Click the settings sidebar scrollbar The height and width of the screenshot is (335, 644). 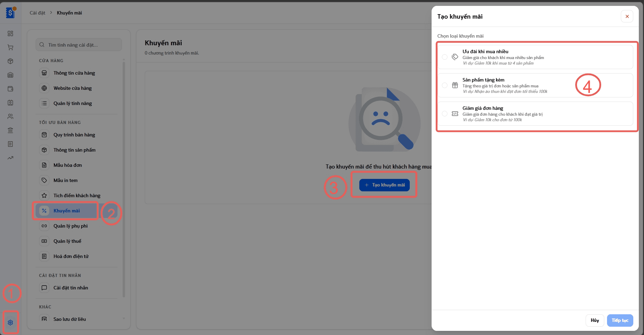click(x=124, y=180)
